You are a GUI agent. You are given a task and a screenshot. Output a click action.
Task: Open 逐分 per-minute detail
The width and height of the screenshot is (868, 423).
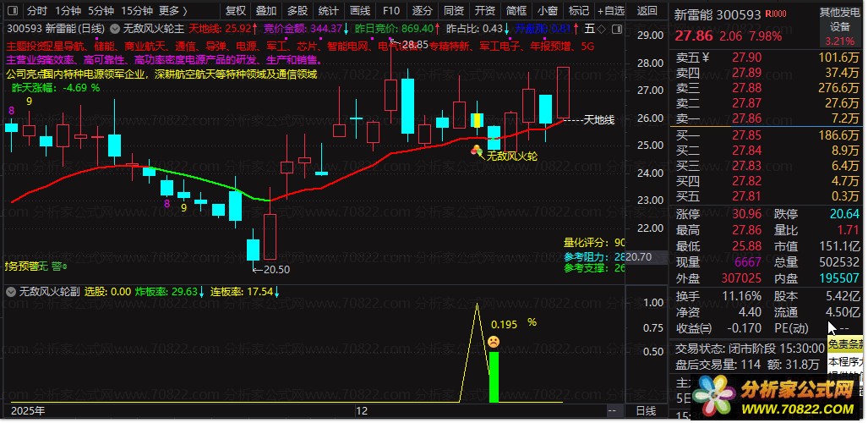coord(423,10)
